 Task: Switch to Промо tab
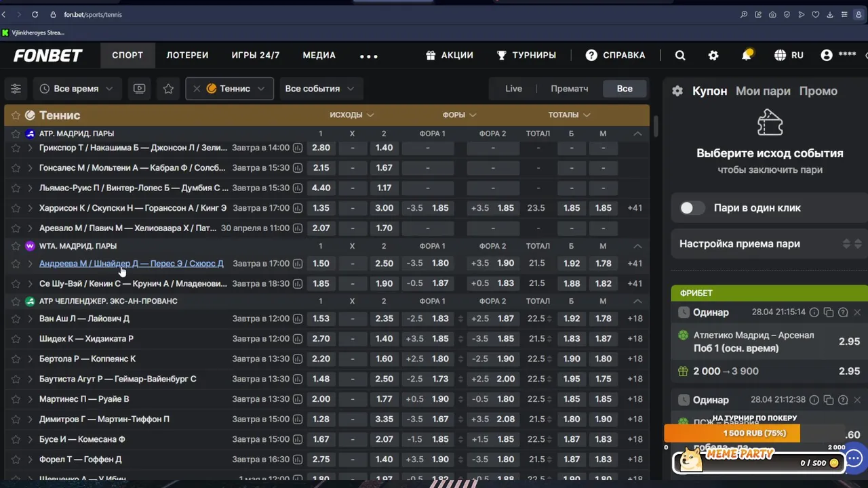tap(818, 91)
